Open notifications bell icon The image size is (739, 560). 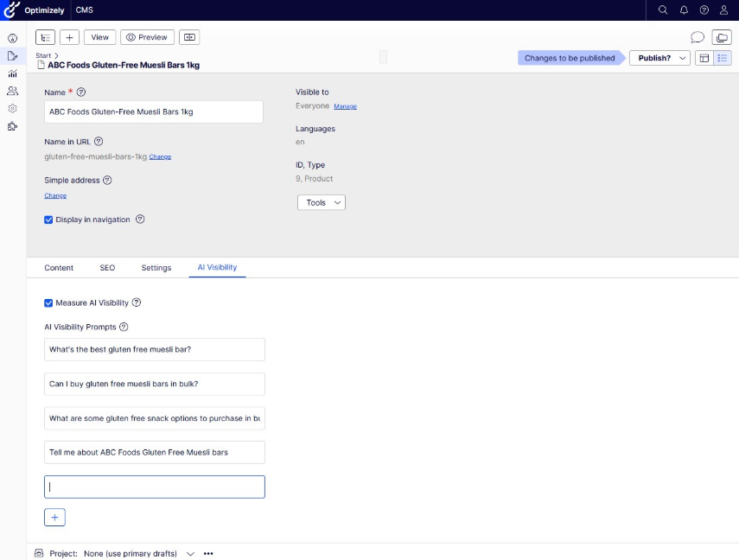(x=684, y=10)
